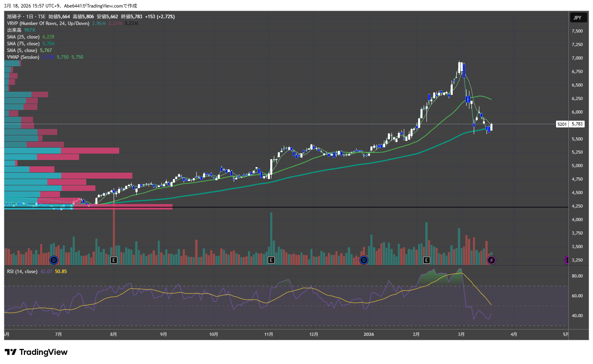Click the dividend D marker near July
This screenshot has width=593, height=364.
coord(54,260)
